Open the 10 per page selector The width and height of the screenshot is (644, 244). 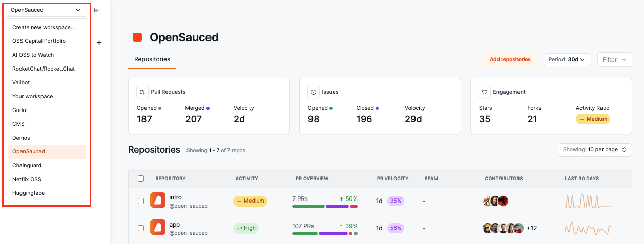tap(594, 150)
